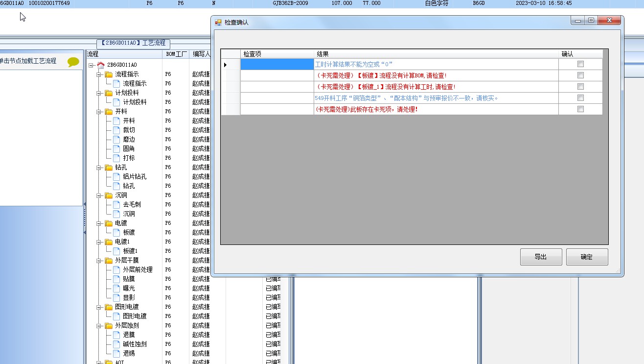Select the 外层前处理 tree node label

tap(138, 269)
